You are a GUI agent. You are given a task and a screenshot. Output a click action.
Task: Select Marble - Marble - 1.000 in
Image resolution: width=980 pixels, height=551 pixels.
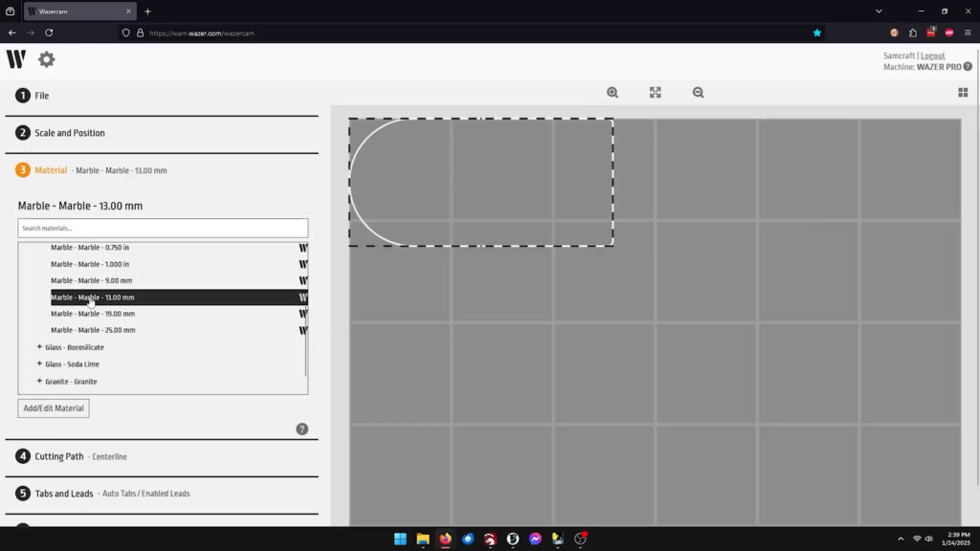[x=179, y=264]
